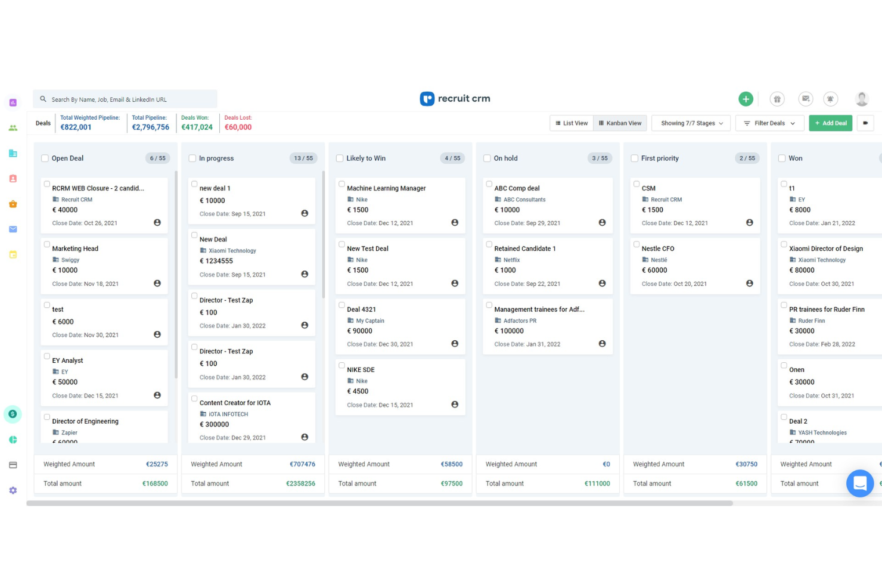Check the Deal 4321 card checkbox
Image resolution: width=882 pixels, height=588 pixels.
(342, 305)
